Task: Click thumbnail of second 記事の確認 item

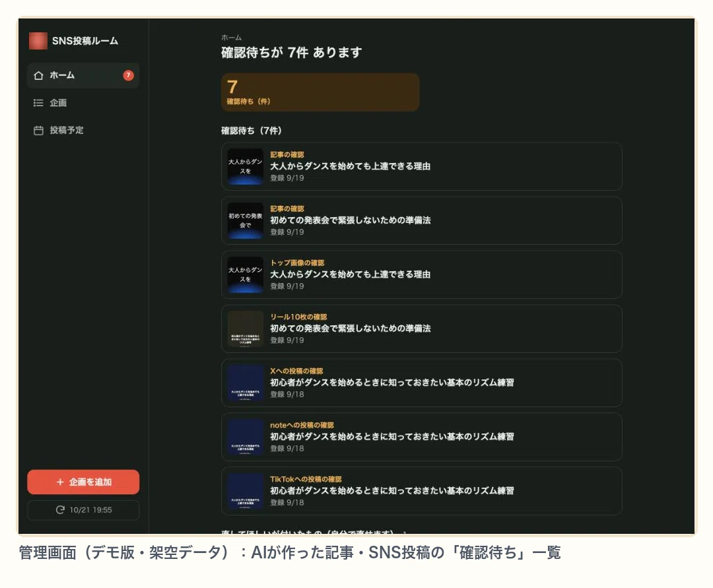Action: (x=246, y=220)
